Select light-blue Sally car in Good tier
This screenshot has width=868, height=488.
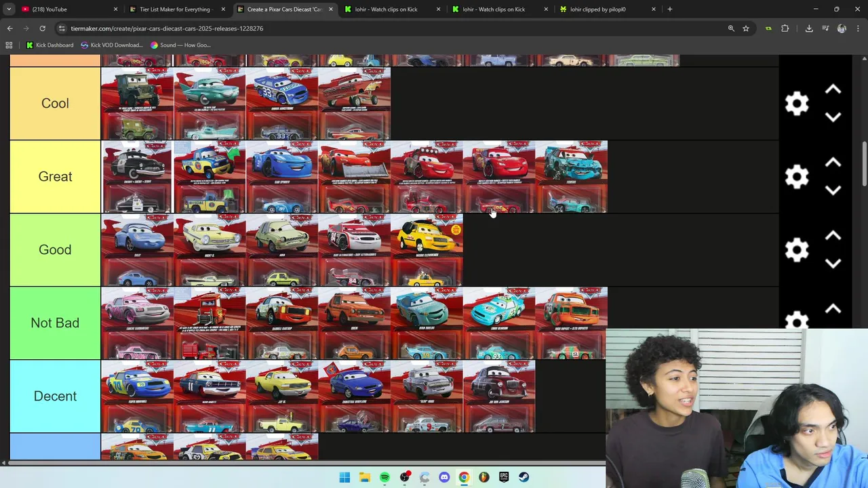point(137,250)
